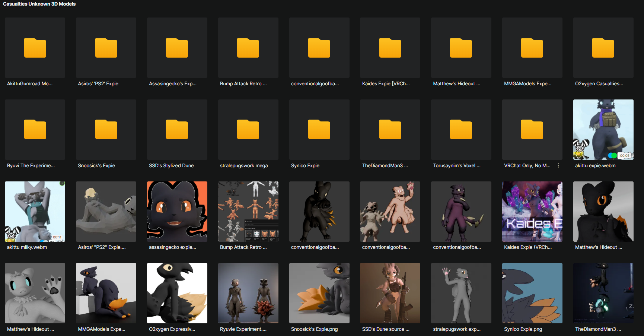
Task: Click the "akittu milky.webm" file name
Action: (x=27, y=247)
